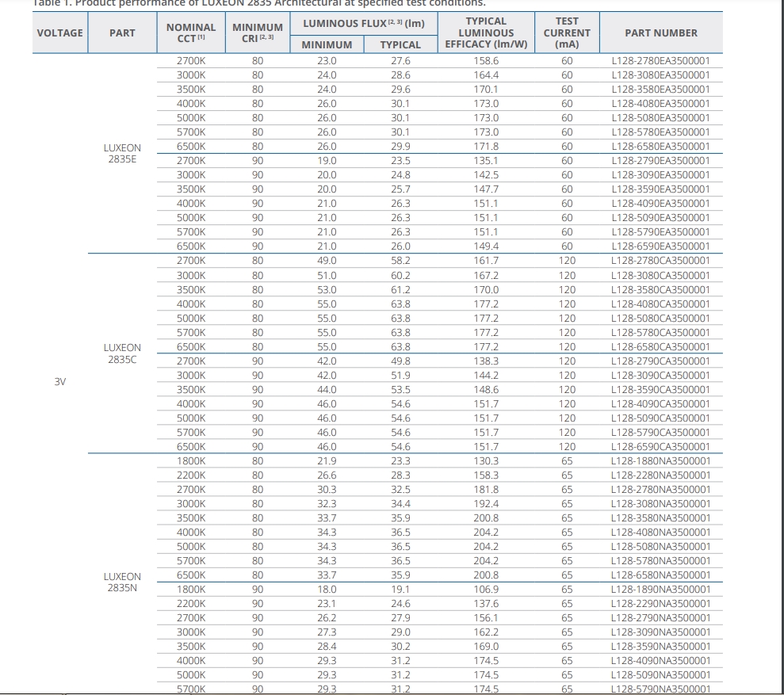
Task: Select part number L128-2780NA3500001
Action: [661, 490]
